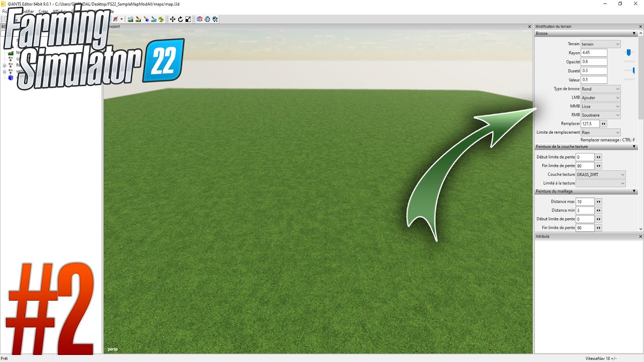Collapse Peinture de la couche texture section
Viewport: 644px width, 362px height.
pyautogui.click(x=634, y=147)
